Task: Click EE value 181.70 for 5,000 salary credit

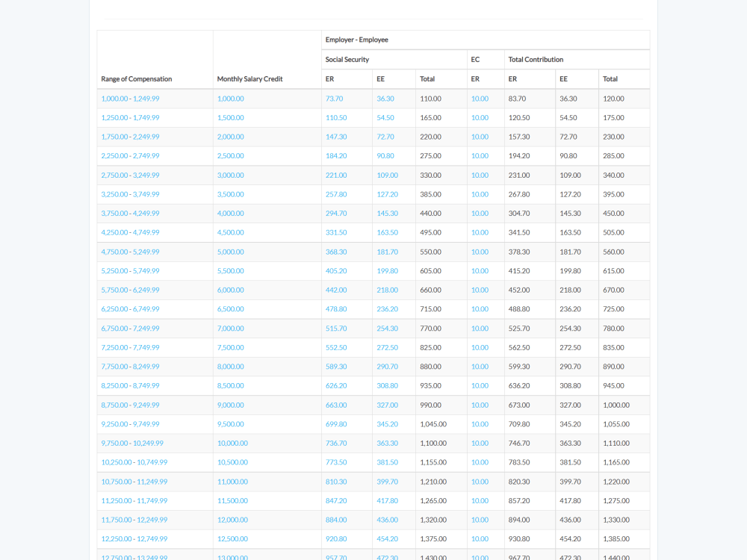Action: click(x=387, y=252)
